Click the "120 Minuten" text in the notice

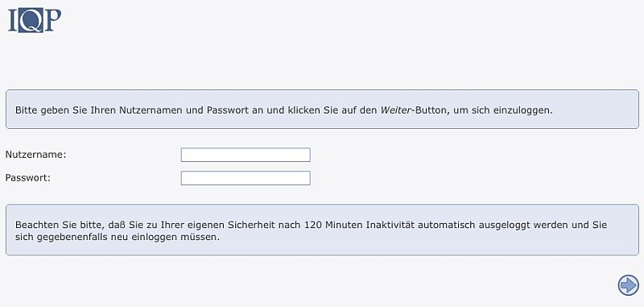[x=332, y=226]
